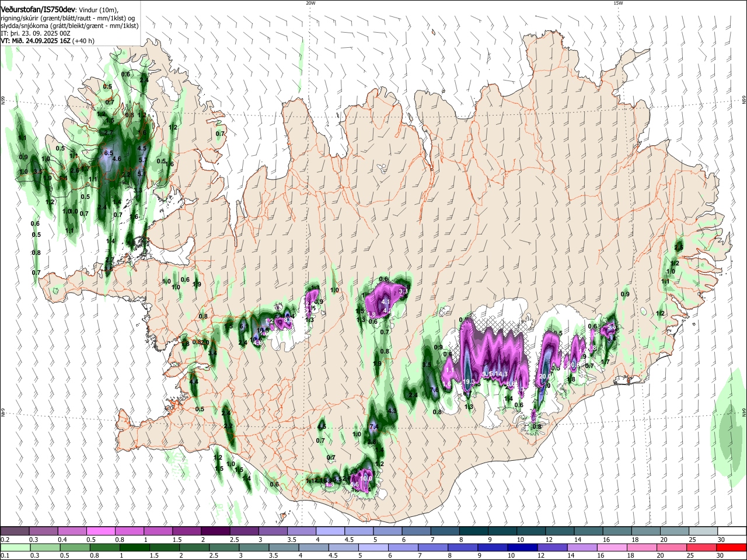Click the 25 label in the top legend row
The width and height of the screenshot is (747, 560).
(693, 540)
